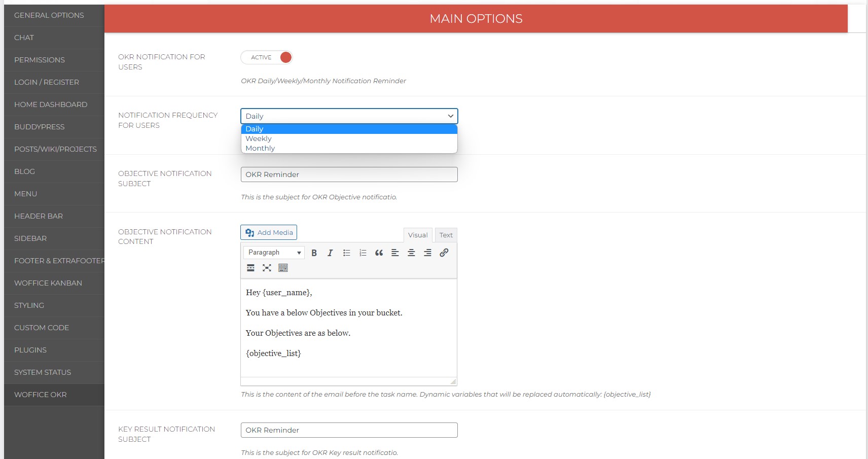Image resolution: width=868 pixels, height=459 pixels.
Task: Open the Paragraph style dropdown
Action: pos(273,252)
